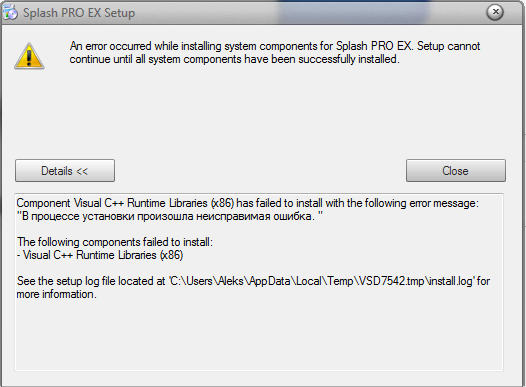The width and height of the screenshot is (526, 387).
Task: Click the Close button
Action: click(x=456, y=171)
